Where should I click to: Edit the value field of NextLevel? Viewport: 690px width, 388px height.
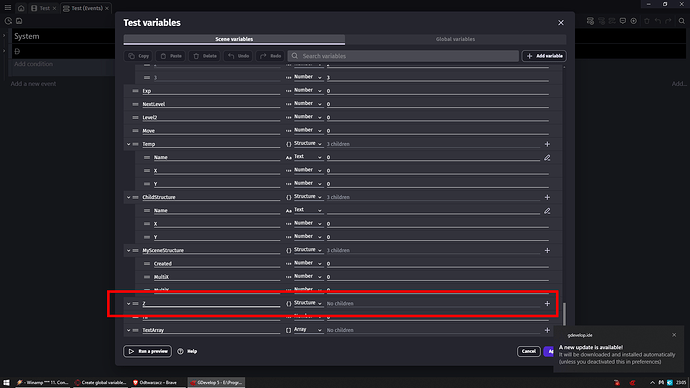pos(437,104)
